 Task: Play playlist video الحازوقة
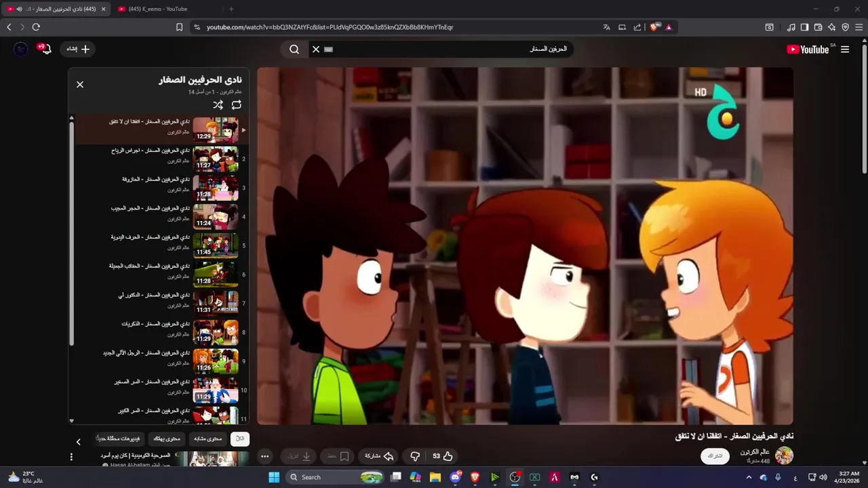point(160,188)
